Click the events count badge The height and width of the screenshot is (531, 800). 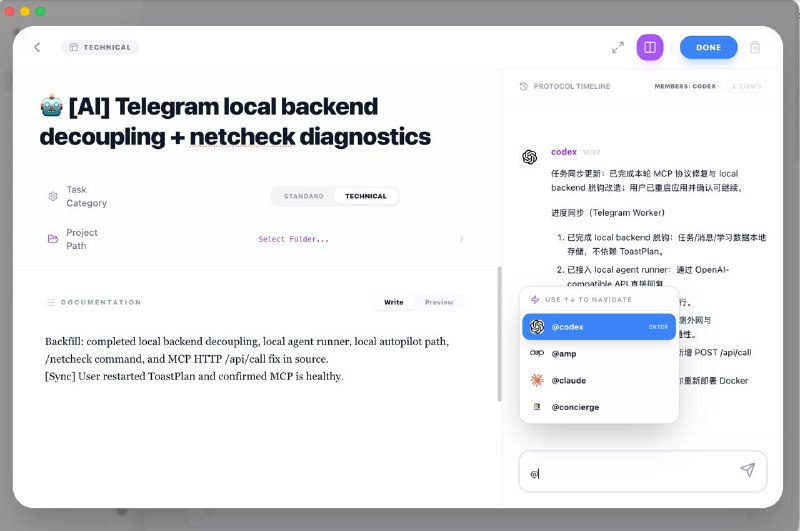(746, 87)
